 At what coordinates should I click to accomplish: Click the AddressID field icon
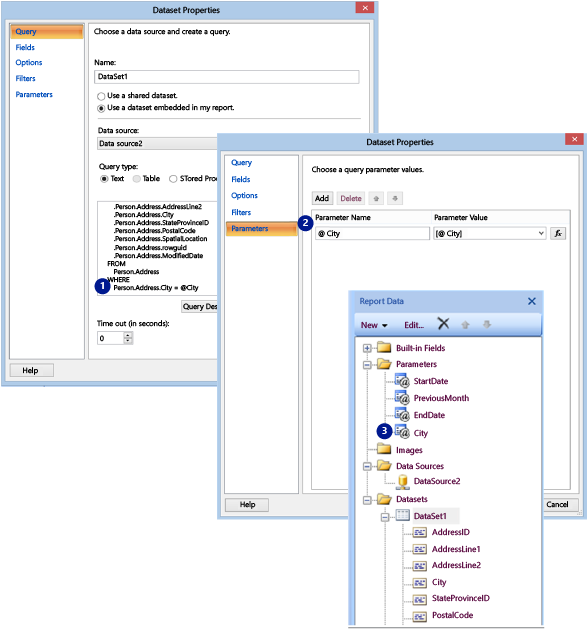coord(419,532)
